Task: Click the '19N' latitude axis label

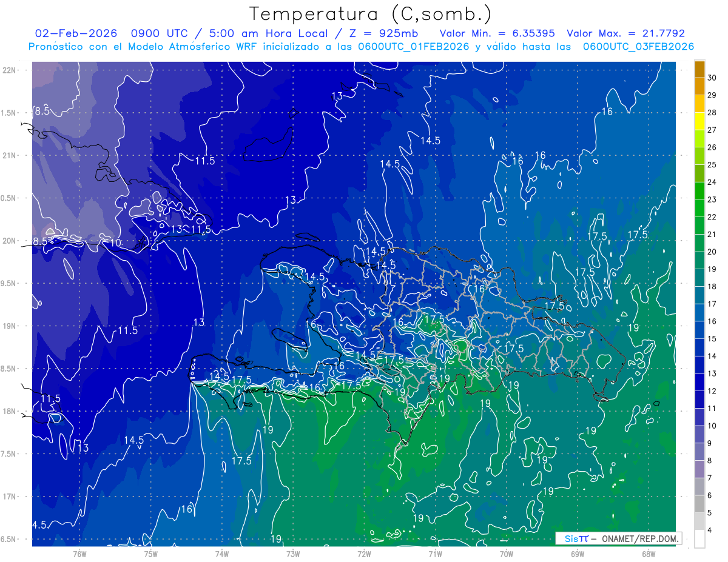Action: (9, 326)
